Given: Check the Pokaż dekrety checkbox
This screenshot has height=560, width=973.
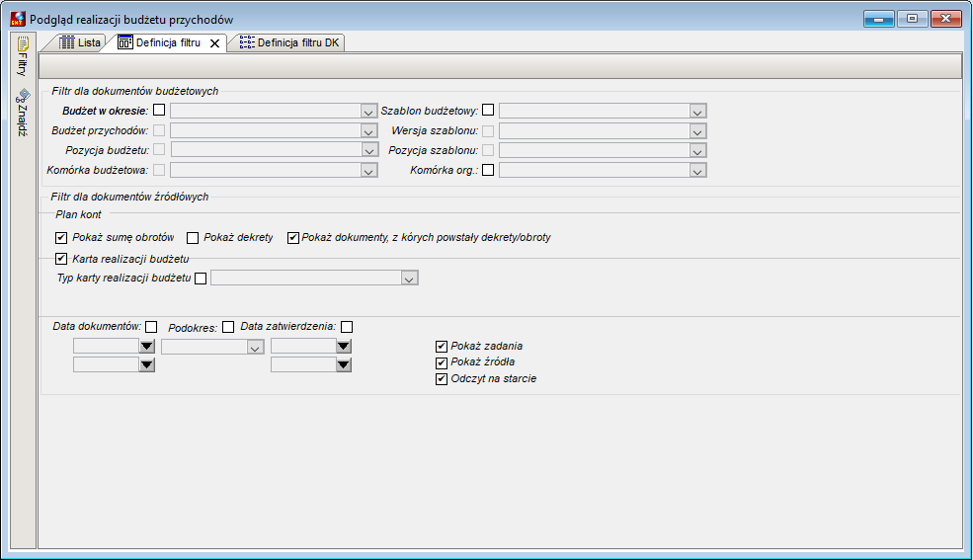Looking at the screenshot, I should (x=193, y=237).
